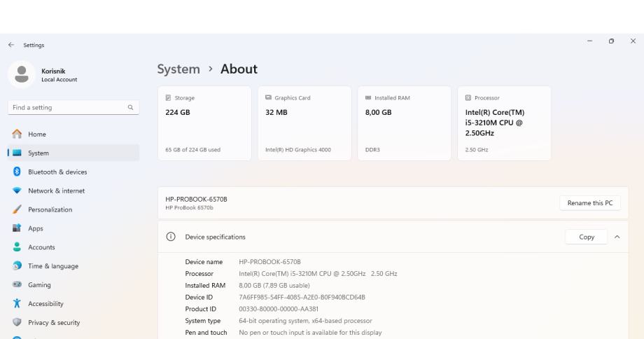The image size is (644, 339).
Task: Open Privacy & security menu item
Action: point(54,323)
